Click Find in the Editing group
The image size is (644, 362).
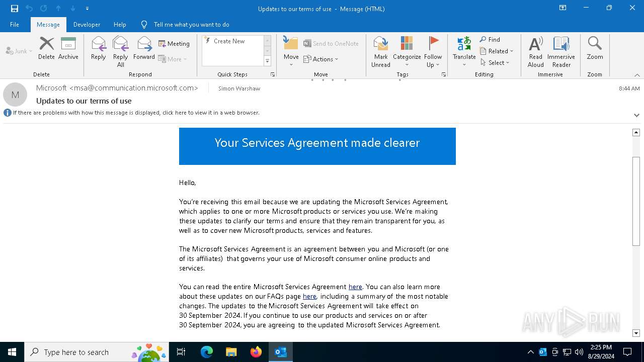[x=490, y=40]
